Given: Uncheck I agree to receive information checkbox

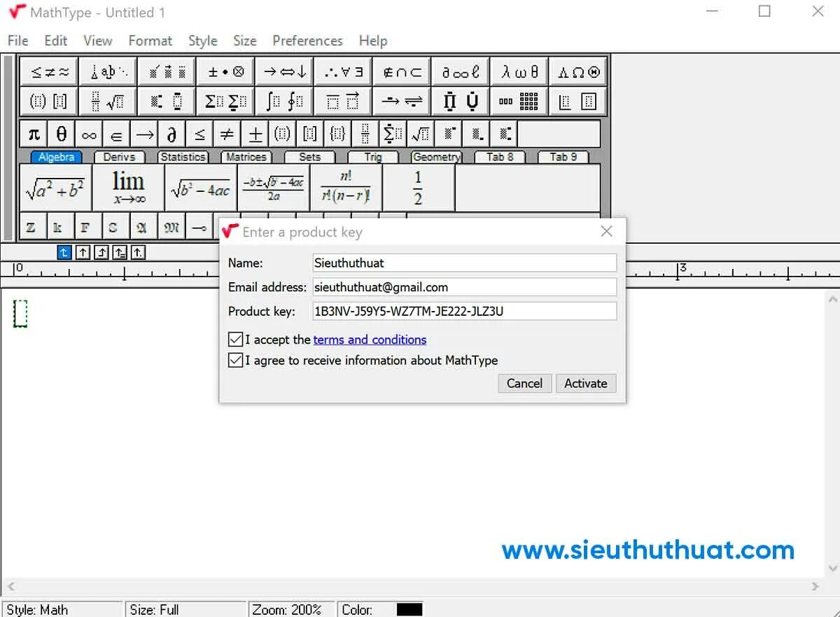Looking at the screenshot, I should pyautogui.click(x=235, y=361).
